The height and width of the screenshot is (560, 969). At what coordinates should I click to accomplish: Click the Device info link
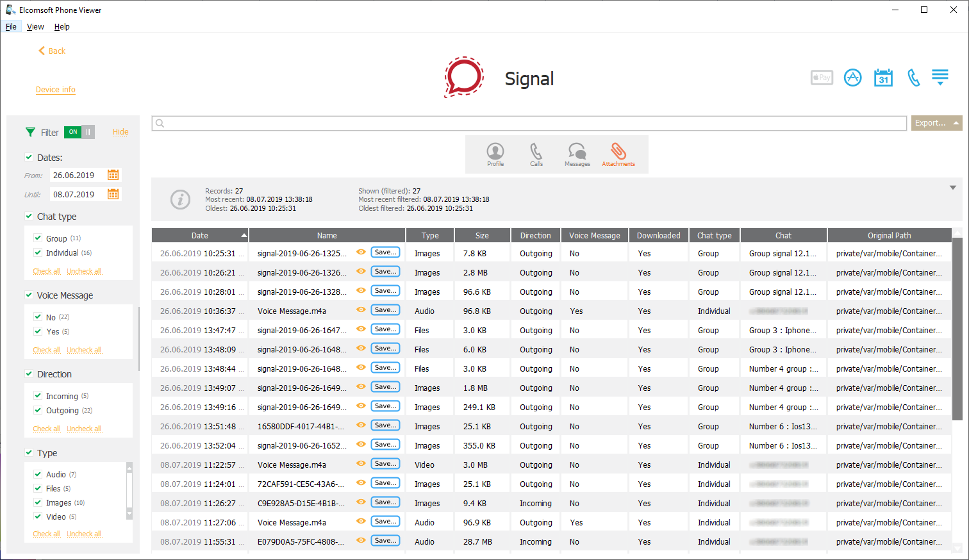[x=56, y=90]
